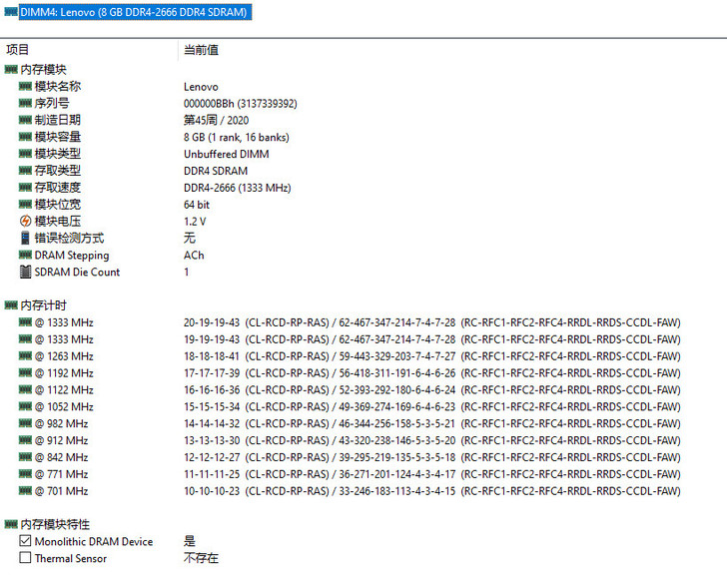727x588 pixels.
Task: Select the Unbuffered DIMM value
Action: [x=227, y=154]
